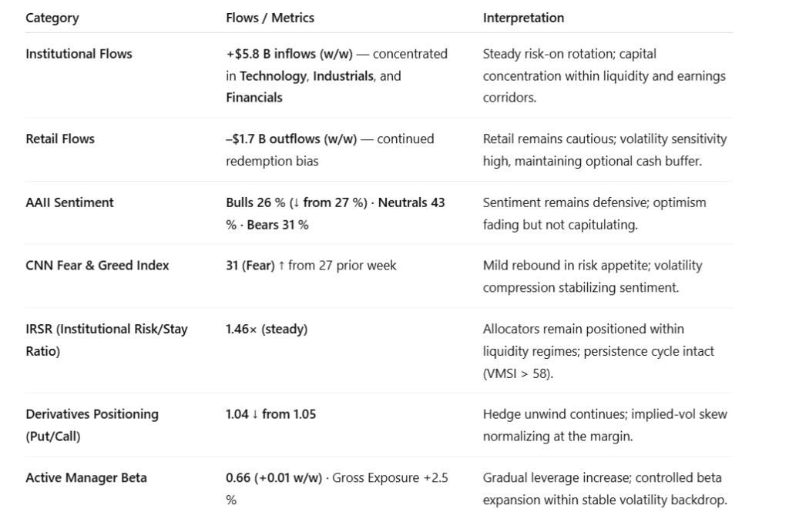This screenshot has width=789, height=532.
Task: Select the Active Manager Beta row label
Action: point(86,477)
